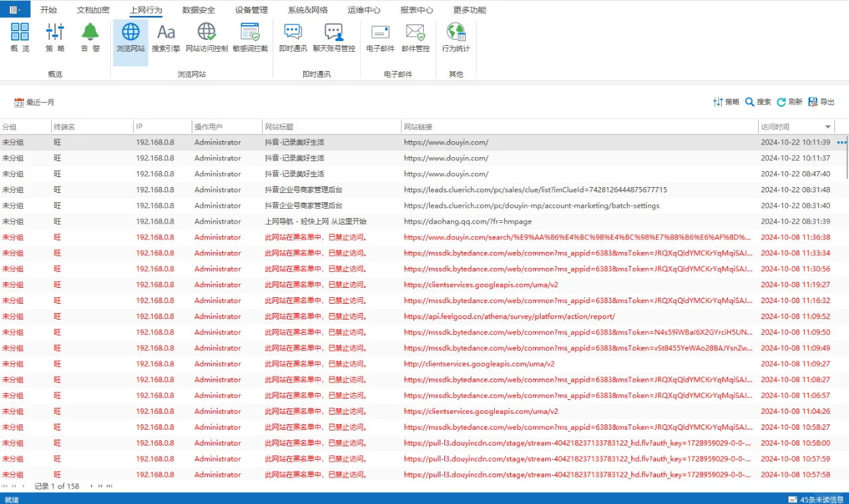Open the 敏感词拦截 ribbon icon

250,38
